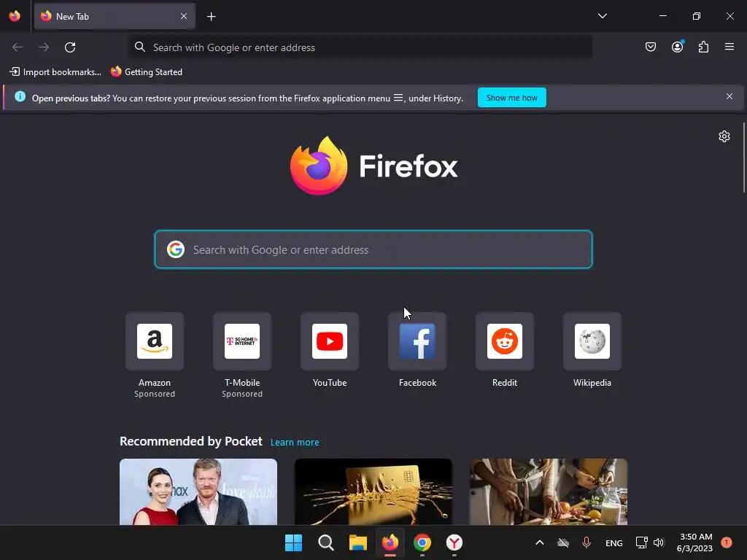Click Import bookmarks in bookmarks toolbar
This screenshot has width=747, height=560.
[55, 72]
